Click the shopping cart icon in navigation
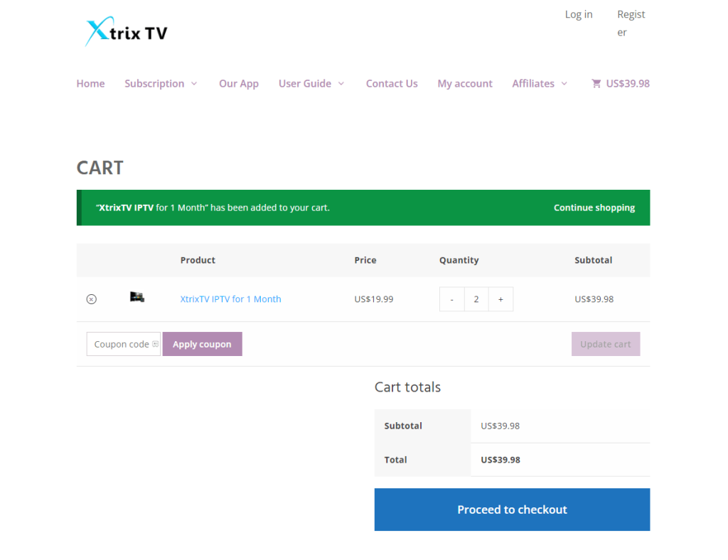This screenshot has height=560, width=728. click(596, 84)
